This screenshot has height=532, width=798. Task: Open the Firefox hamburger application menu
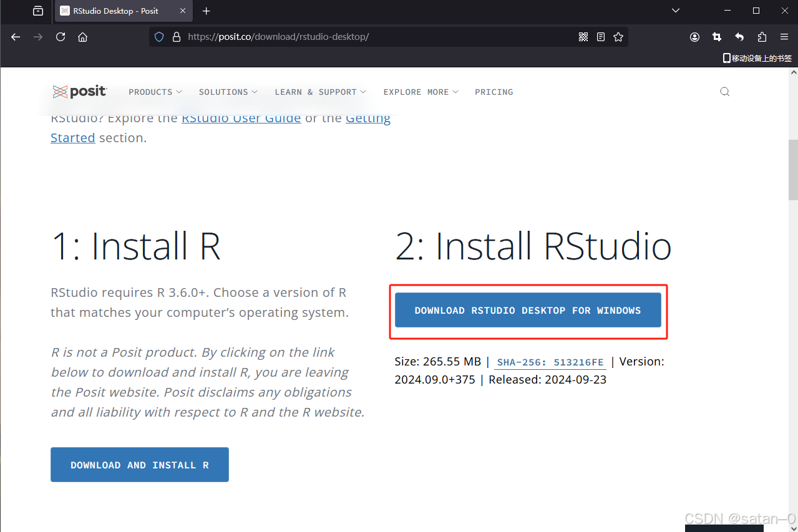(x=784, y=37)
